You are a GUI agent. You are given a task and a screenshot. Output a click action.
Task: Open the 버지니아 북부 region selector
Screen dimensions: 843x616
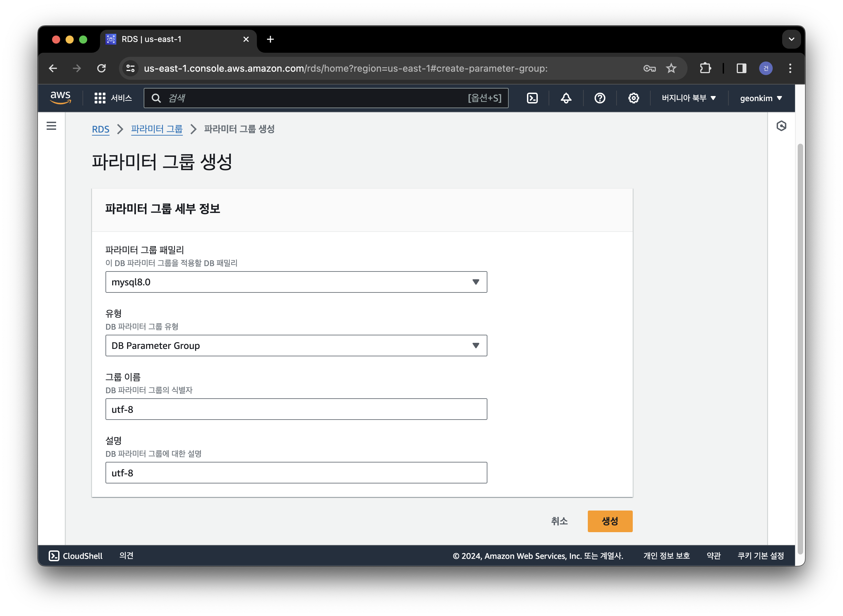coord(688,98)
